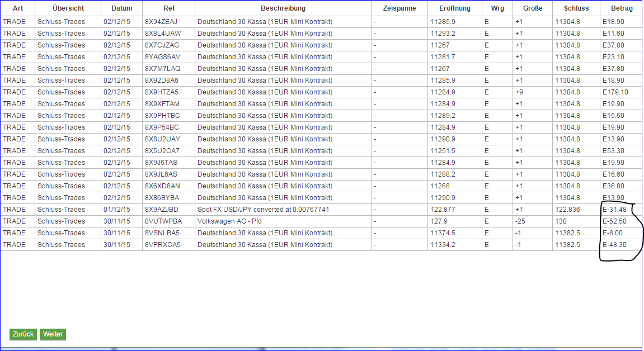Click the Spot FX USD/JPY description
The height and width of the screenshot is (351, 644).
(x=265, y=209)
